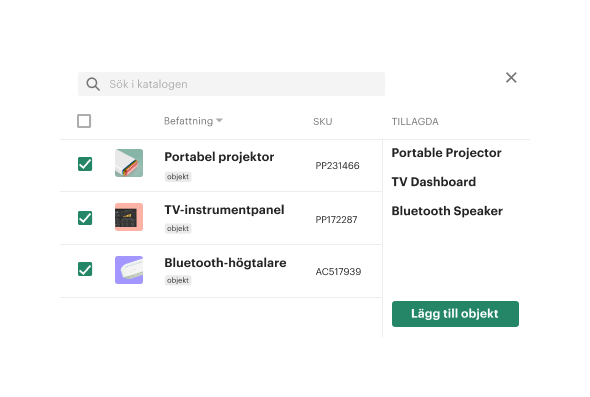Close the catalog dialog with X

click(x=511, y=78)
